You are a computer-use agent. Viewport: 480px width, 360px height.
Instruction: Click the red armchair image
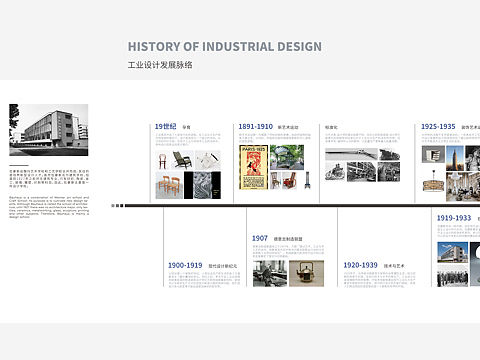coord(289,180)
